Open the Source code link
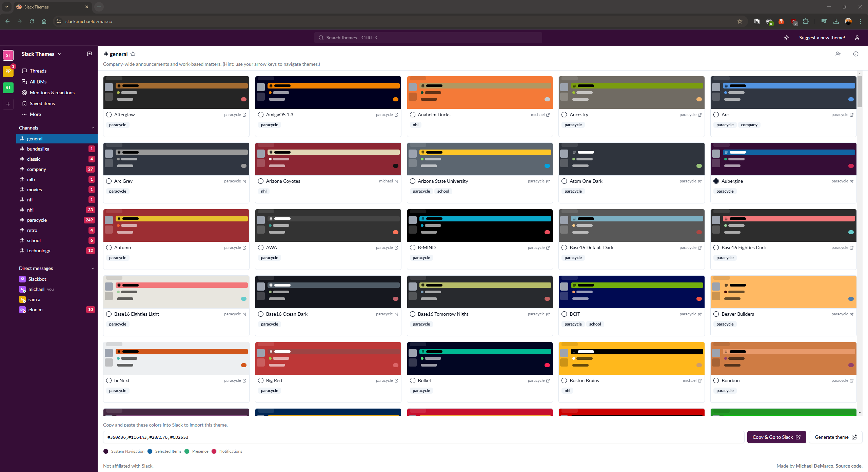868x472 pixels. [848, 466]
